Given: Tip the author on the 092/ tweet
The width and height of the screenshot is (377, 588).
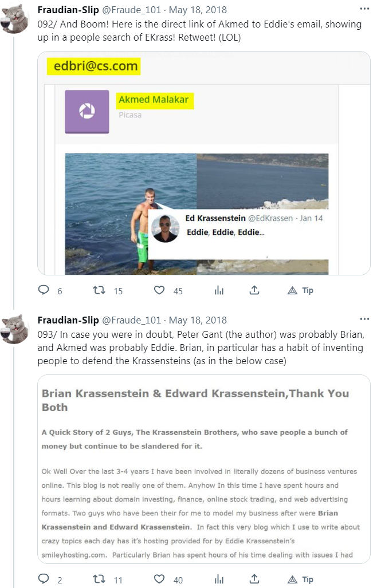Looking at the screenshot, I should coord(301,290).
